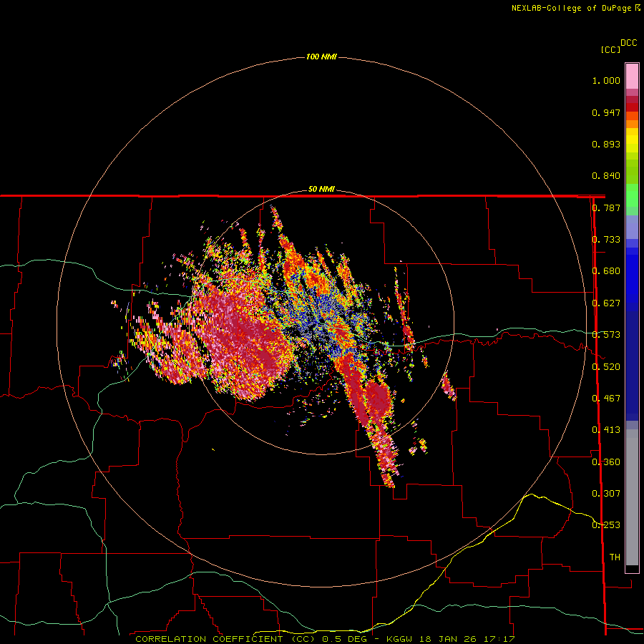This screenshot has height=644, width=644.
Task: Click the pink top segment of the color bar
Action: tap(632, 77)
